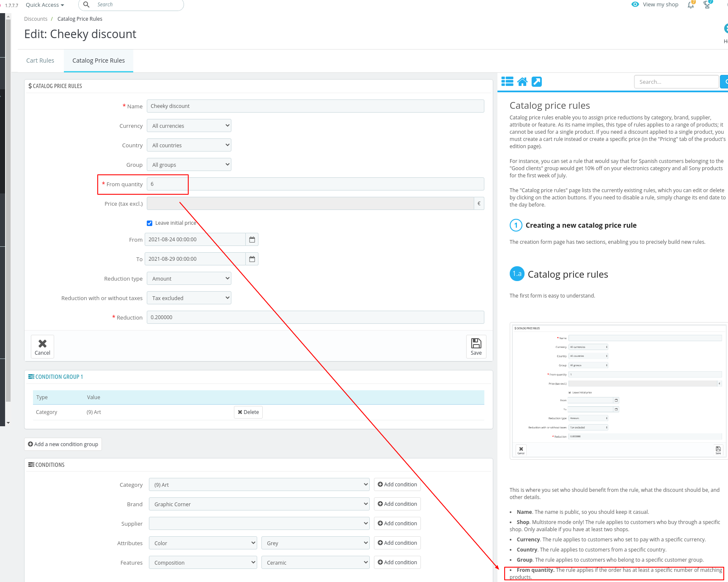Save the catalog price rule

point(476,346)
